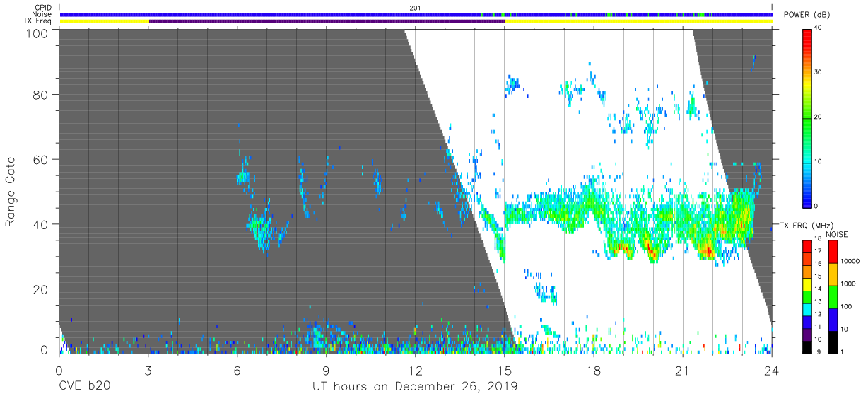This screenshot has width=868, height=401.
Task: Click the CPID value 201
Action: 416,7
